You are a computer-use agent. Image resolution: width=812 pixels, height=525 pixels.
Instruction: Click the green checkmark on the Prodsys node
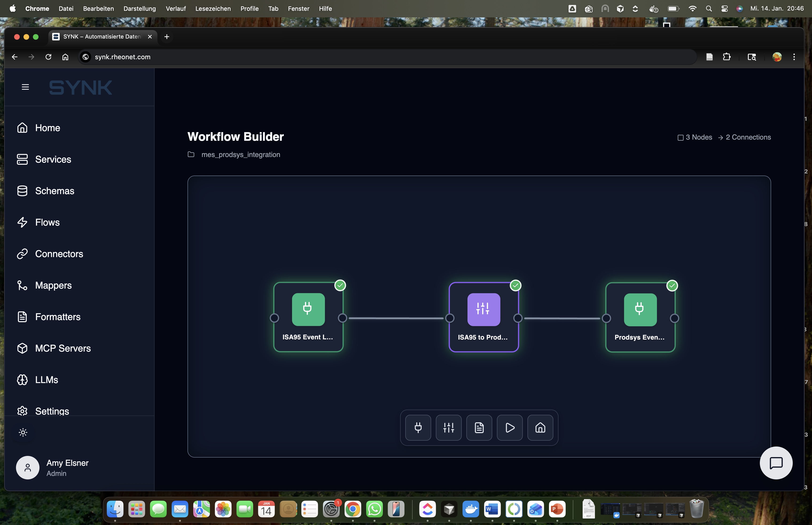(x=672, y=286)
